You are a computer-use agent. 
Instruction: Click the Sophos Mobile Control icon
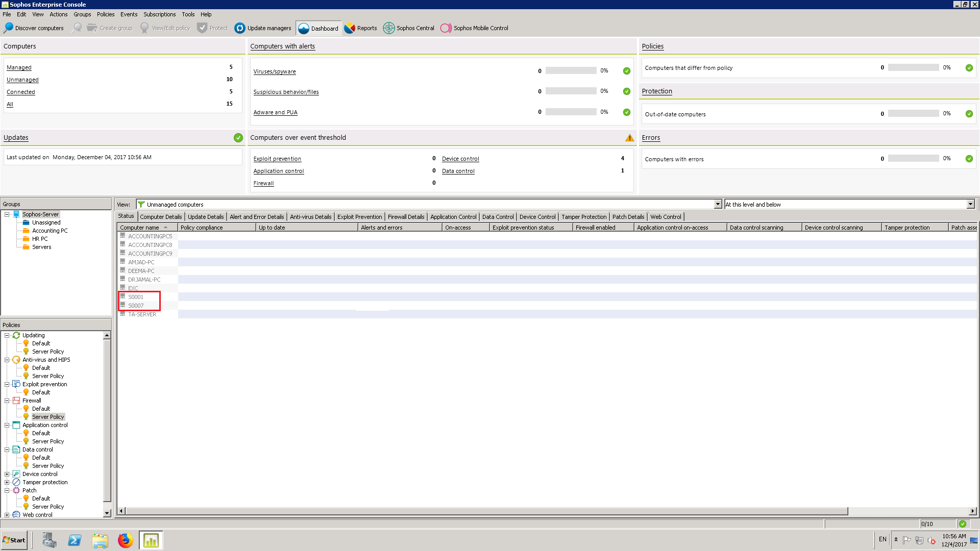click(x=446, y=28)
